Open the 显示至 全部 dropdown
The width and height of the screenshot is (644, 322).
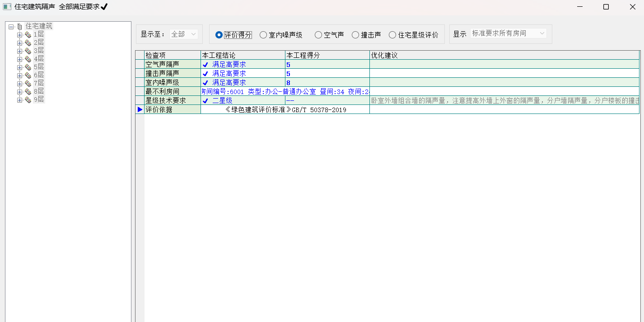[x=184, y=34]
